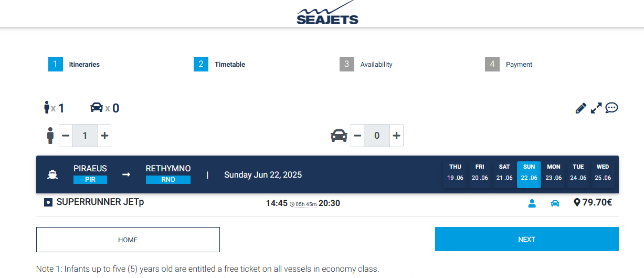Click the expand arrows icon
The height and width of the screenshot is (278, 644).
pos(596,108)
